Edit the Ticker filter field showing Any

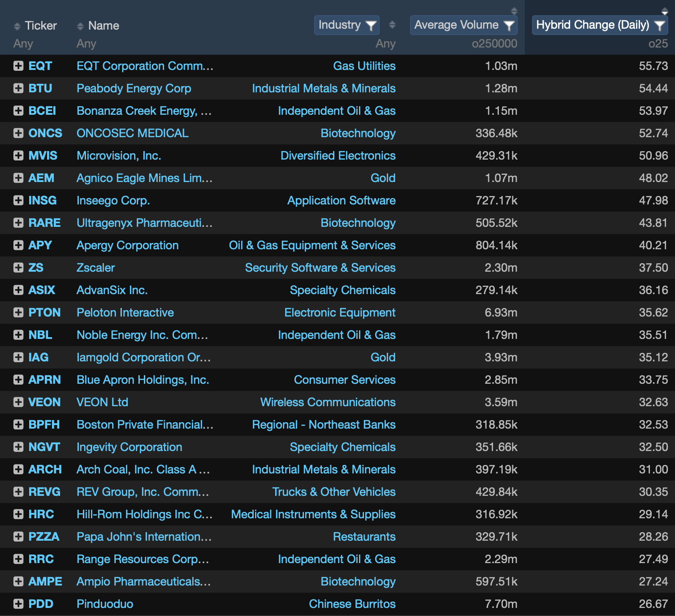pyautogui.click(x=23, y=43)
